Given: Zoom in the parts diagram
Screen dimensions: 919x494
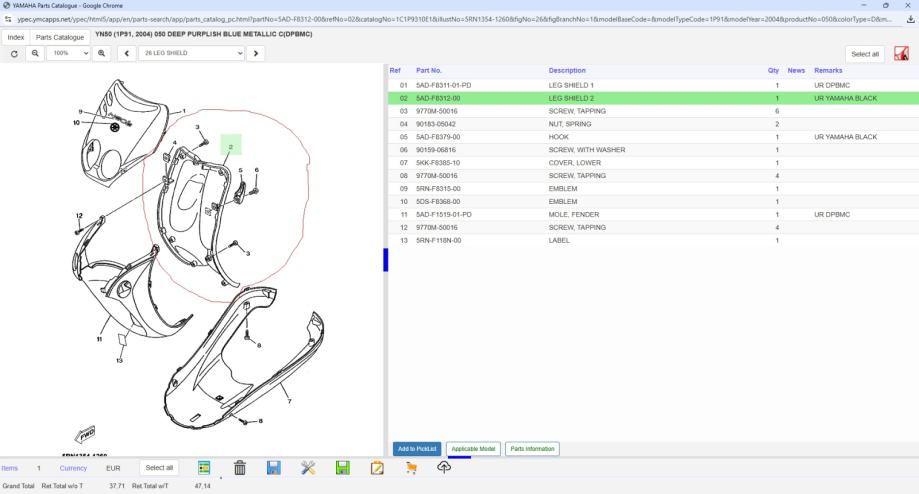Looking at the screenshot, I should 102,53.
